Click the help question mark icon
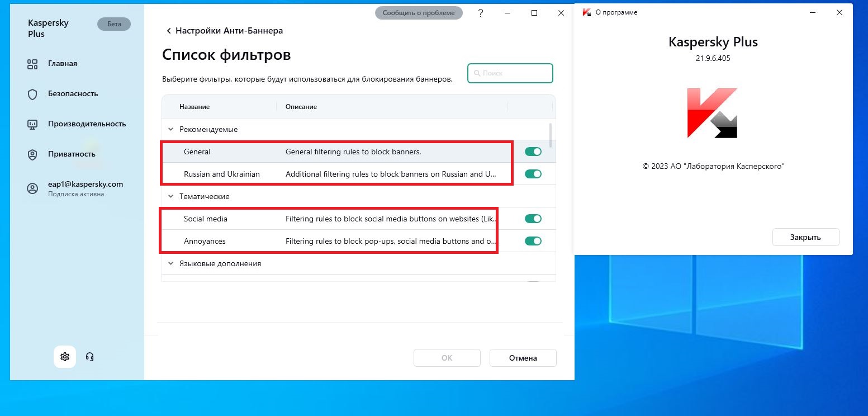The width and height of the screenshot is (868, 416). click(x=481, y=13)
